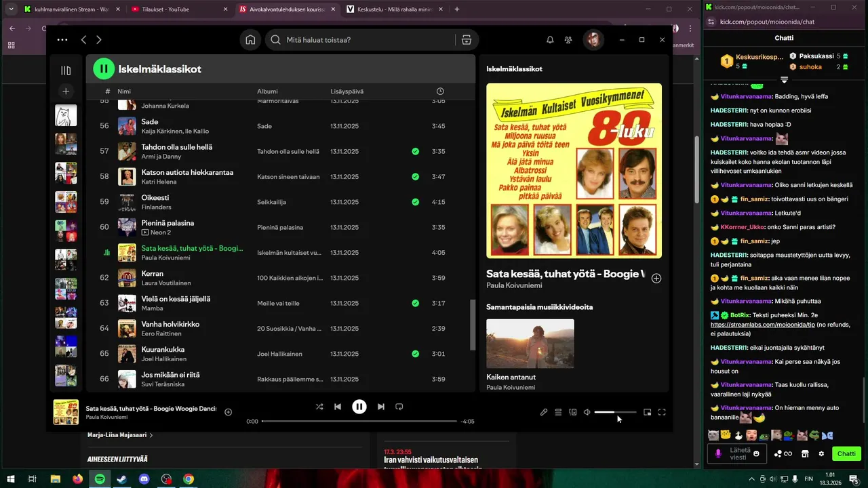
Task: Sort the track list by the Albumi column
Action: tap(267, 91)
